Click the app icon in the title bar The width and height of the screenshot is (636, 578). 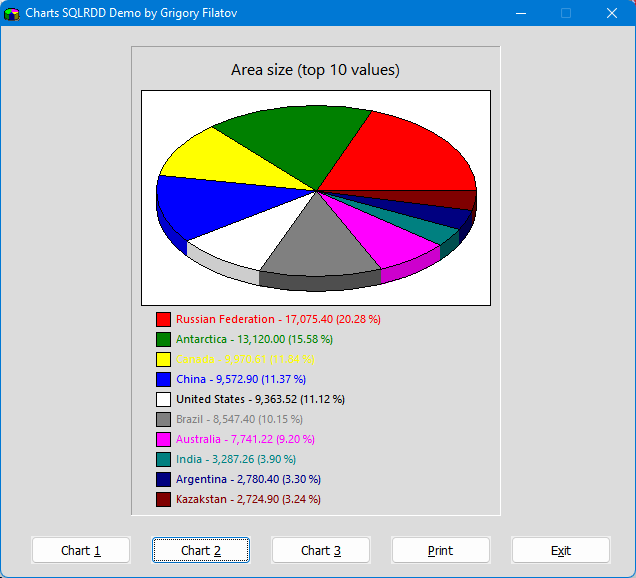point(11,14)
